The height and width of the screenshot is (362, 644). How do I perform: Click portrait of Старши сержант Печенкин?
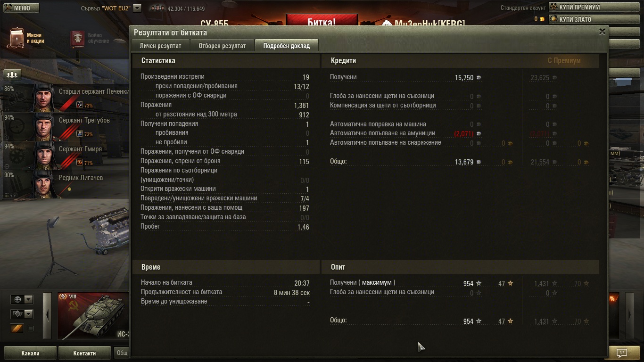coord(44,98)
